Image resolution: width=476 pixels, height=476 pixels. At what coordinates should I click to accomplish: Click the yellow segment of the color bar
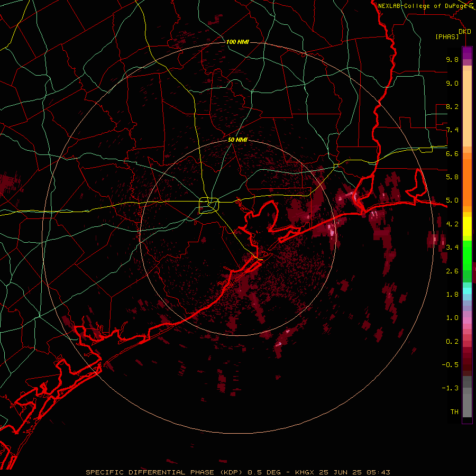click(467, 226)
